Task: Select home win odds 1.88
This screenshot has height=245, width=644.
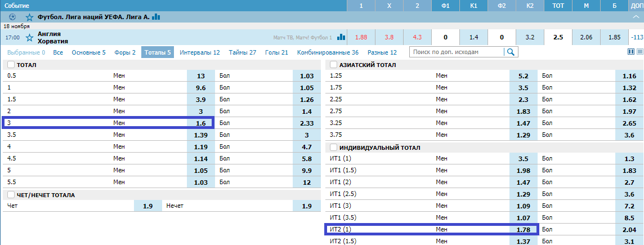Action: coord(361,37)
